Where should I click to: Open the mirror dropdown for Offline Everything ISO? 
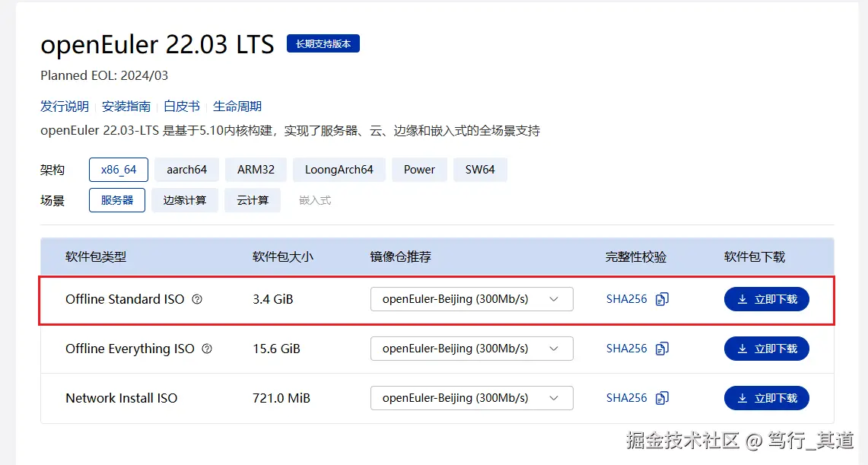coord(472,349)
